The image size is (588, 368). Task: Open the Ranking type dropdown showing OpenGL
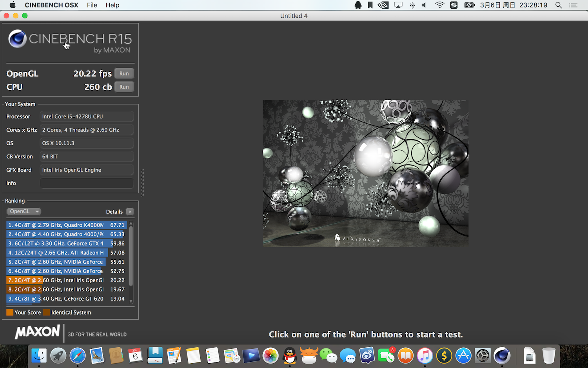pyautogui.click(x=24, y=211)
